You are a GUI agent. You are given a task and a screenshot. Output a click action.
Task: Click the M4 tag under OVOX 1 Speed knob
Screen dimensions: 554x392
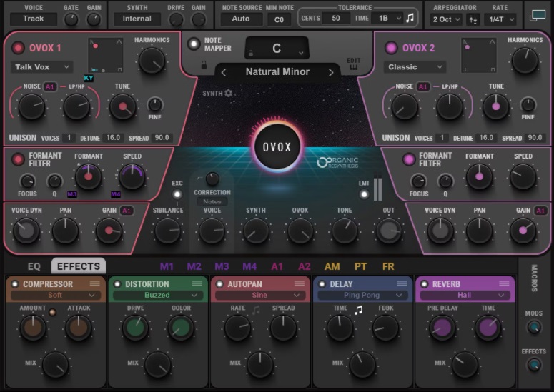click(x=116, y=194)
